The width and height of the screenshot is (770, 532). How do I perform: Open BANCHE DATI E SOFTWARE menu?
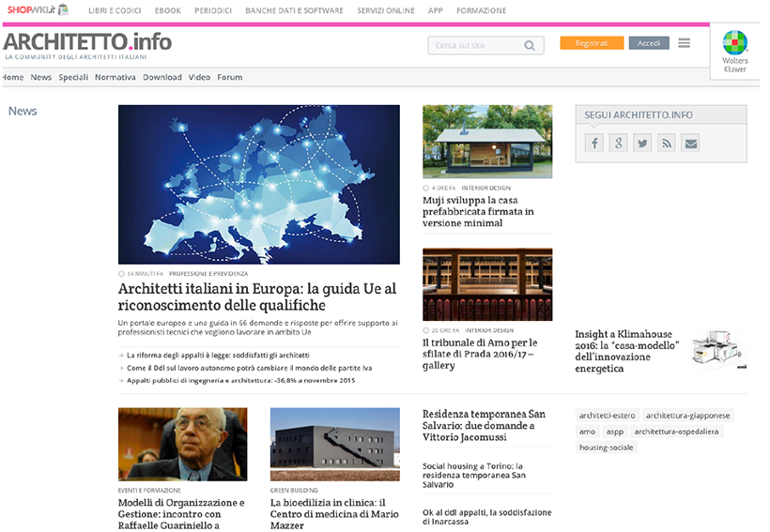[x=294, y=10]
